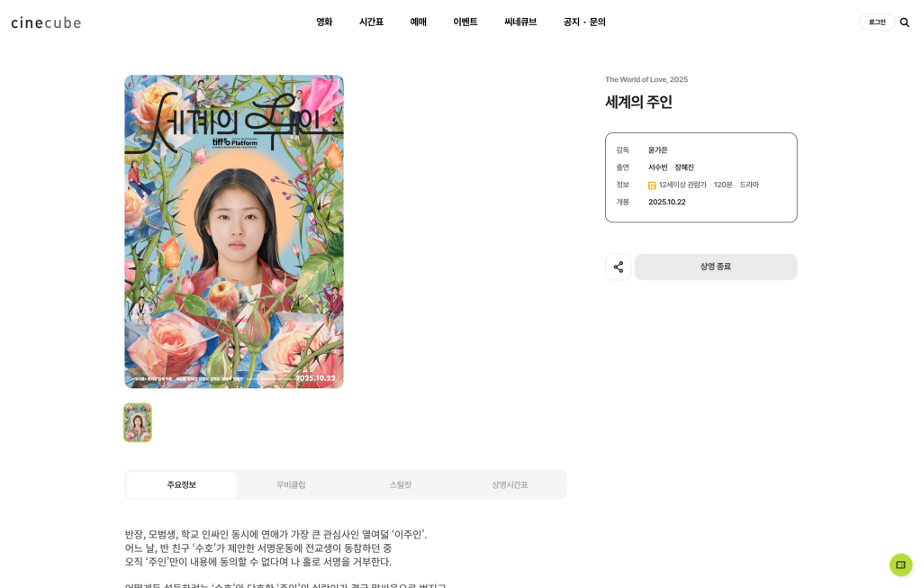Screen dimensions: 922x588
Task: Switch to the 무비클립 tab
Action: [291, 484]
